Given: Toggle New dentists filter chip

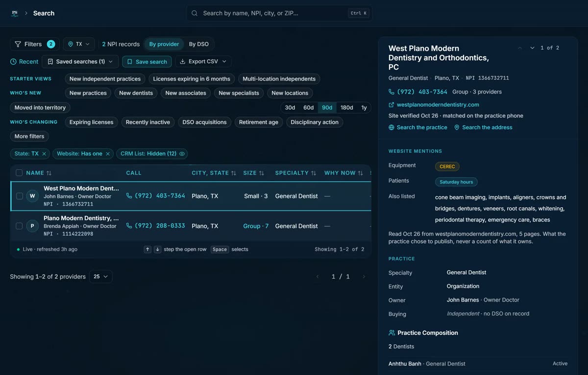Looking at the screenshot, I should pos(136,93).
